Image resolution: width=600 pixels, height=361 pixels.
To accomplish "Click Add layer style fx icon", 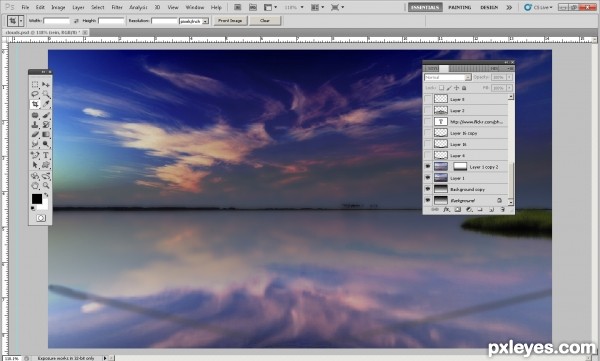I will [x=446, y=209].
